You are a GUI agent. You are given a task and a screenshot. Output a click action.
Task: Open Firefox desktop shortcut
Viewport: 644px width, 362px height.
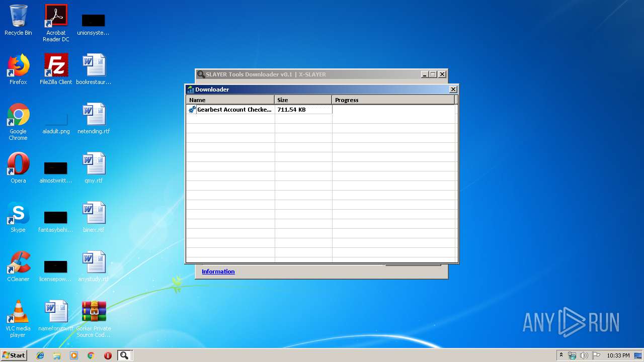pyautogui.click(x=18, y=69)
